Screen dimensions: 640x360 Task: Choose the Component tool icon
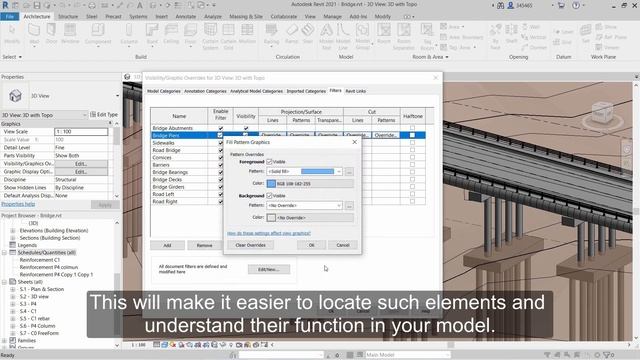pyautogui.click(x=98, y=33)
